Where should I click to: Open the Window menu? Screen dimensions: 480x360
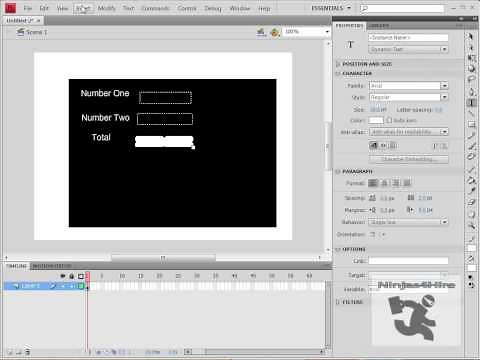pyautogui.click(x=240, y=8)
